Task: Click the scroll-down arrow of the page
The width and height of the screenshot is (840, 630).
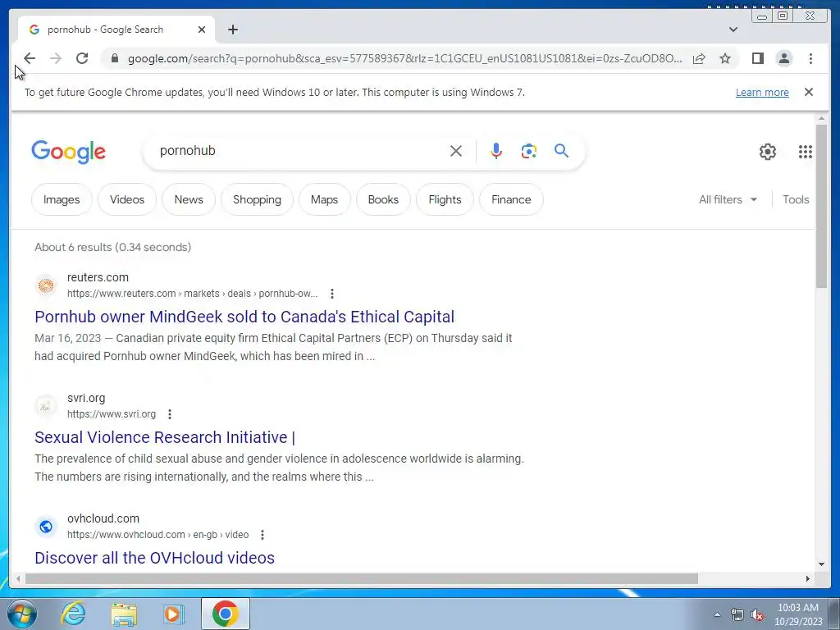Action: point(821,564)
